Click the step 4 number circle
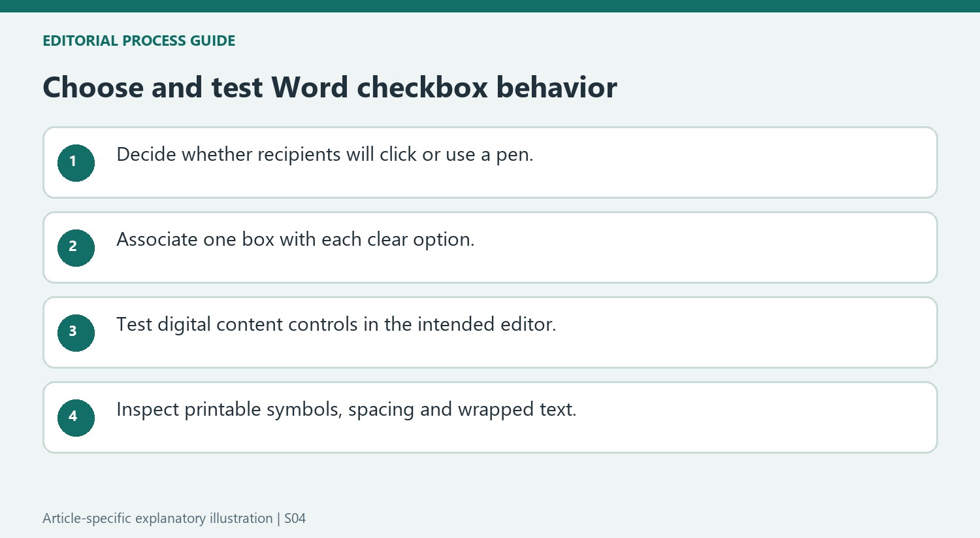980x538 pixels. coord(76,418)
